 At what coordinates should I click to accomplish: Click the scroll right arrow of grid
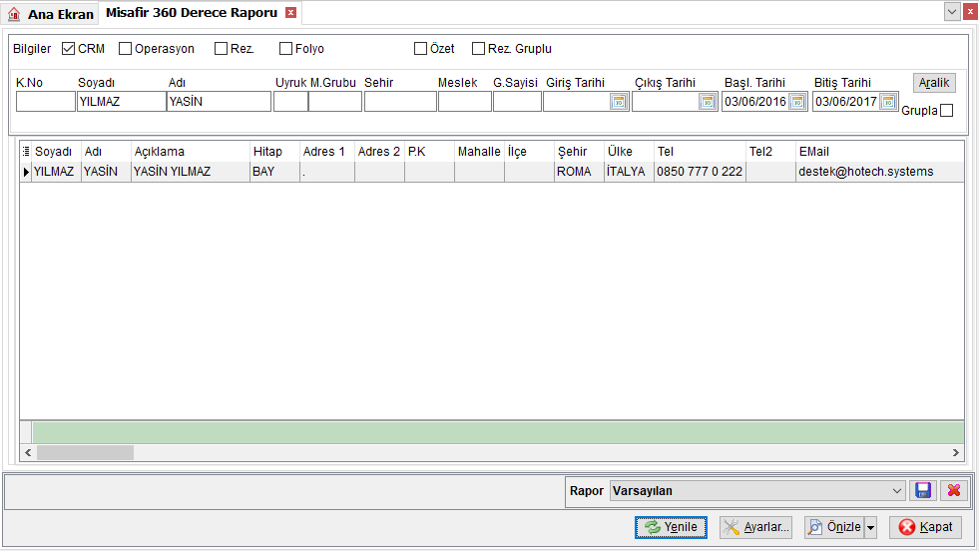(x=956, y=452)
